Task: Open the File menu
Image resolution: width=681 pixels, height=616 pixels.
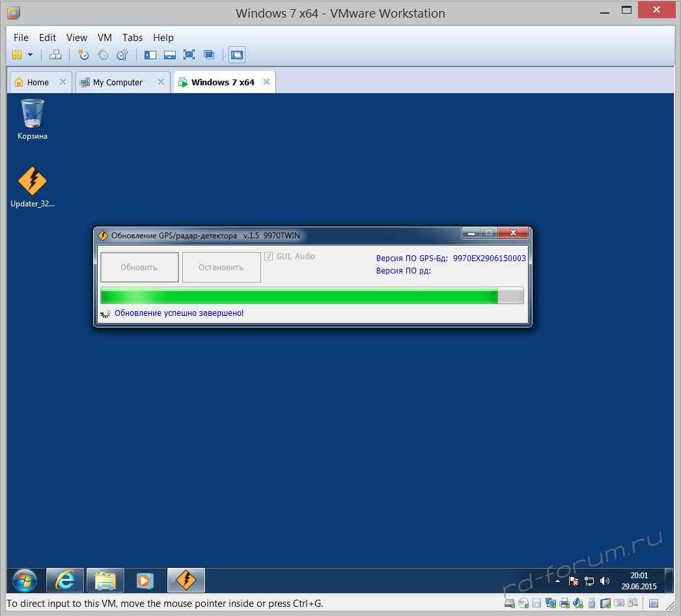Action: click(x=21, y=38)
